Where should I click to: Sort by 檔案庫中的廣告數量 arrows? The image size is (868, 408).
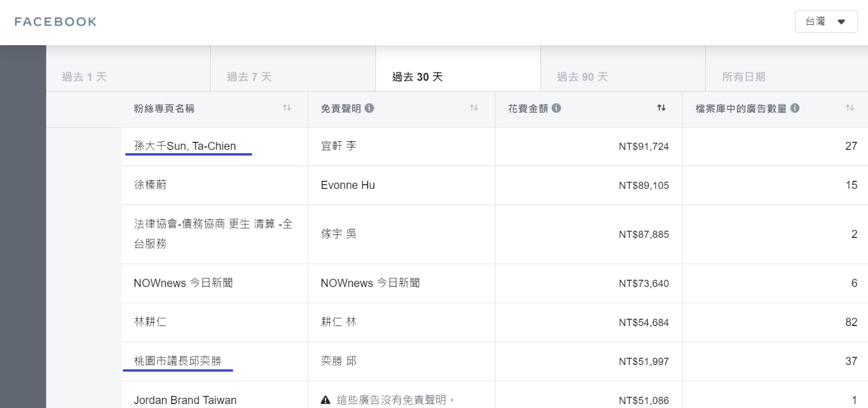[849, 108]
